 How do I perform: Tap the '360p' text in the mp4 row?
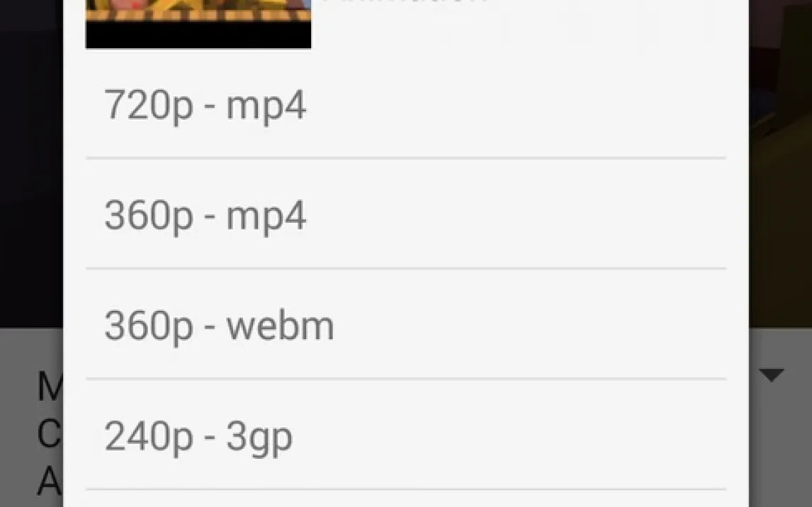(149, 217)
